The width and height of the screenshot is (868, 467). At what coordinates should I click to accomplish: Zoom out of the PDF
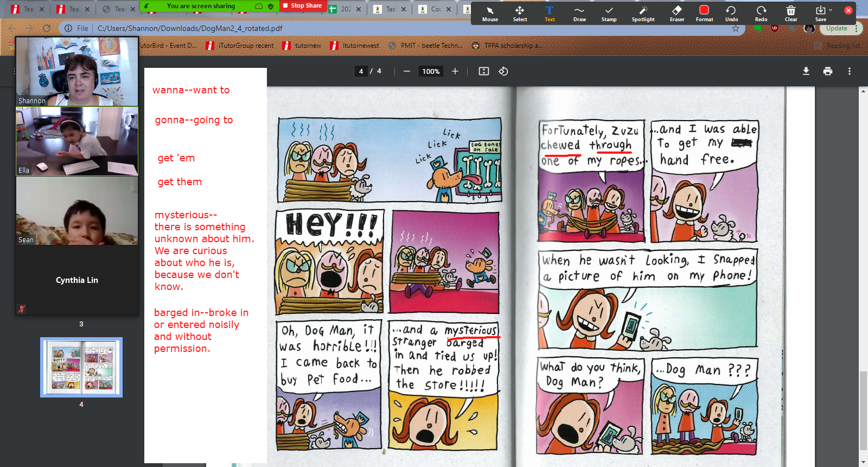pyautogui.click(x=406, y=71)
